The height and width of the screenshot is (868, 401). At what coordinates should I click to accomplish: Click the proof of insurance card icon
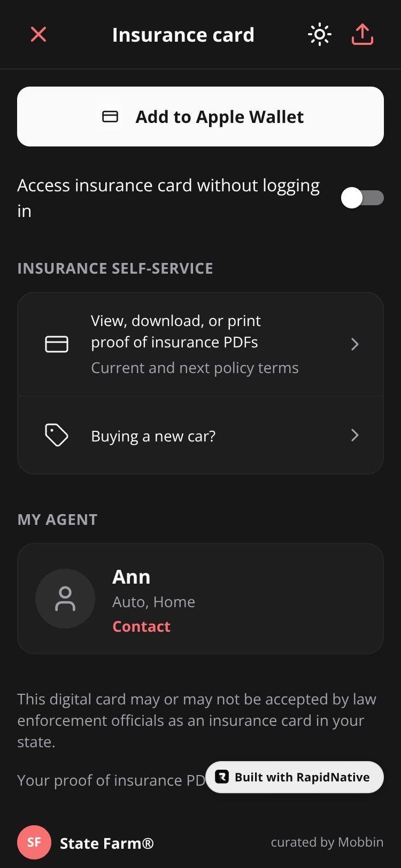pos(57,344)
